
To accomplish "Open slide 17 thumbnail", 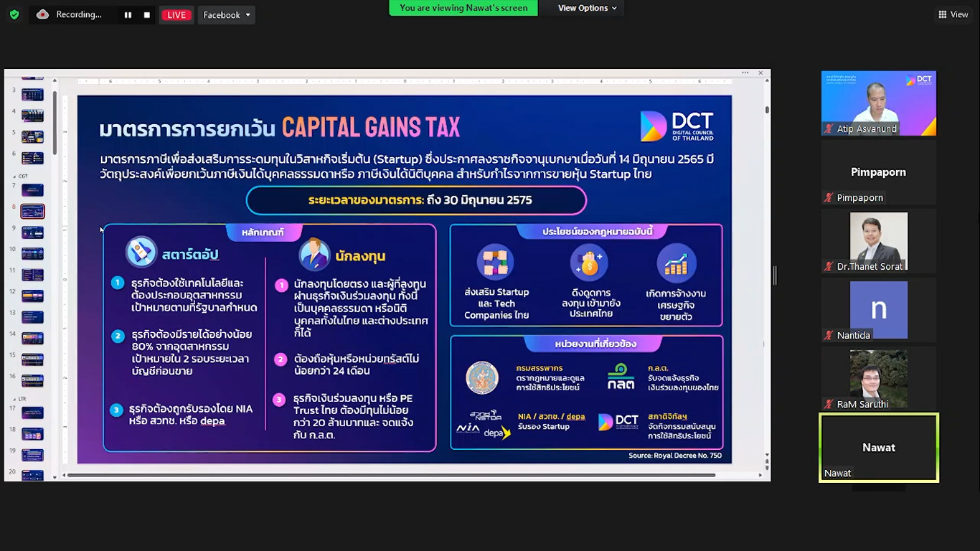I will pos(32,413).
